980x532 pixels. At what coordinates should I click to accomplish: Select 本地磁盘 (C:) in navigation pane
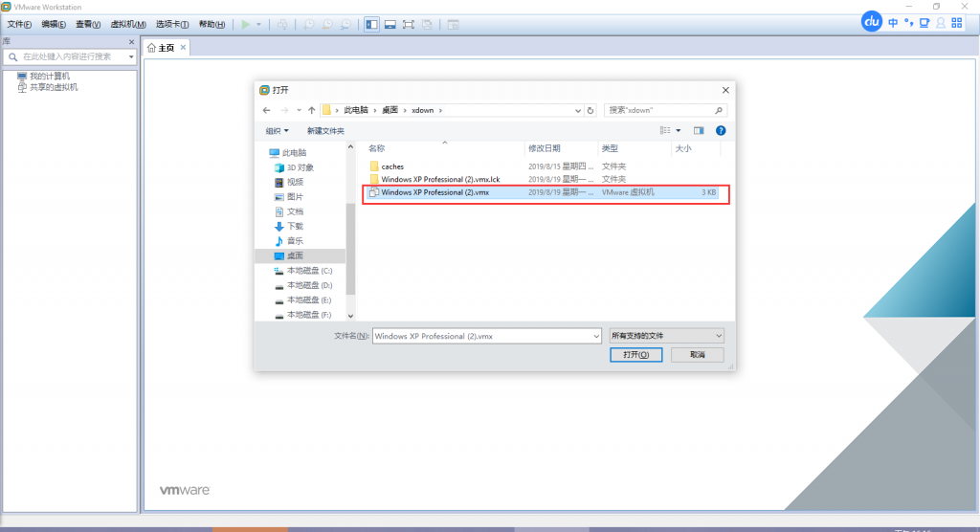click(309, 272)
